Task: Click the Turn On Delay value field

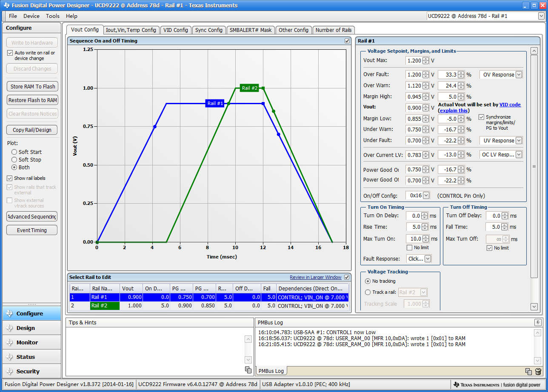Action: pyautogui.click(x=414, y=216)
